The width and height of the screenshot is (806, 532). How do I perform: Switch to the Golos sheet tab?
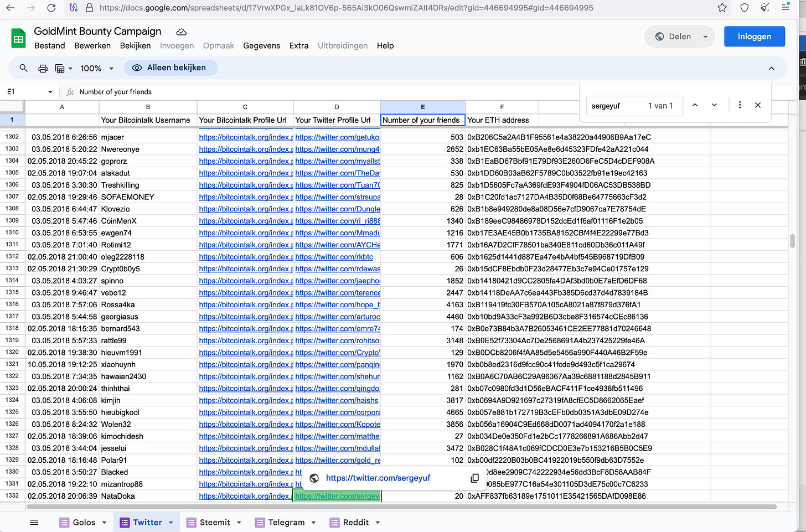coord(84,522)
